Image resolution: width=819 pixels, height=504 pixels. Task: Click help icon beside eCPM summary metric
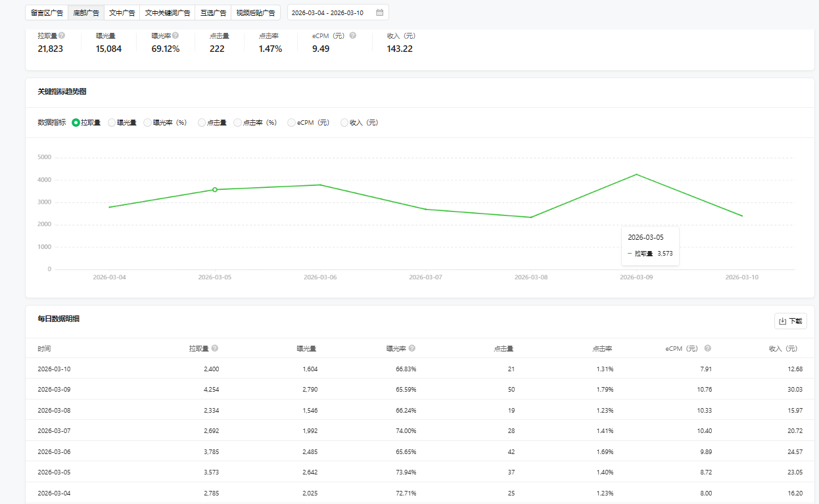pyautogui.click(x=353, y=35)
